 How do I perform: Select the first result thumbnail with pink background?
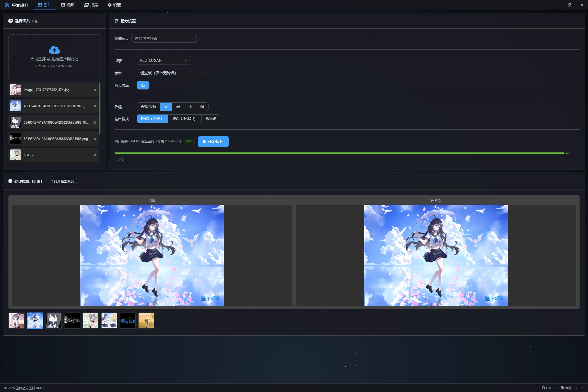click(x=17, y=321)
